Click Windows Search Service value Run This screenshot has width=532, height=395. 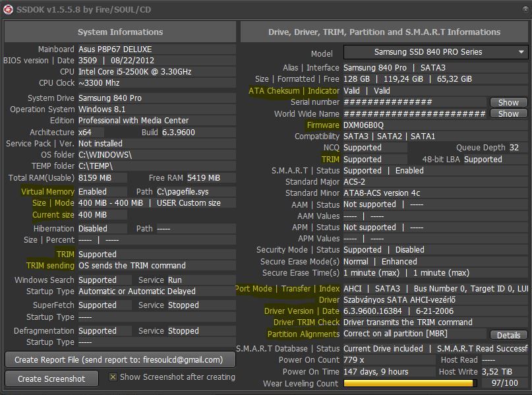(175, 280)
